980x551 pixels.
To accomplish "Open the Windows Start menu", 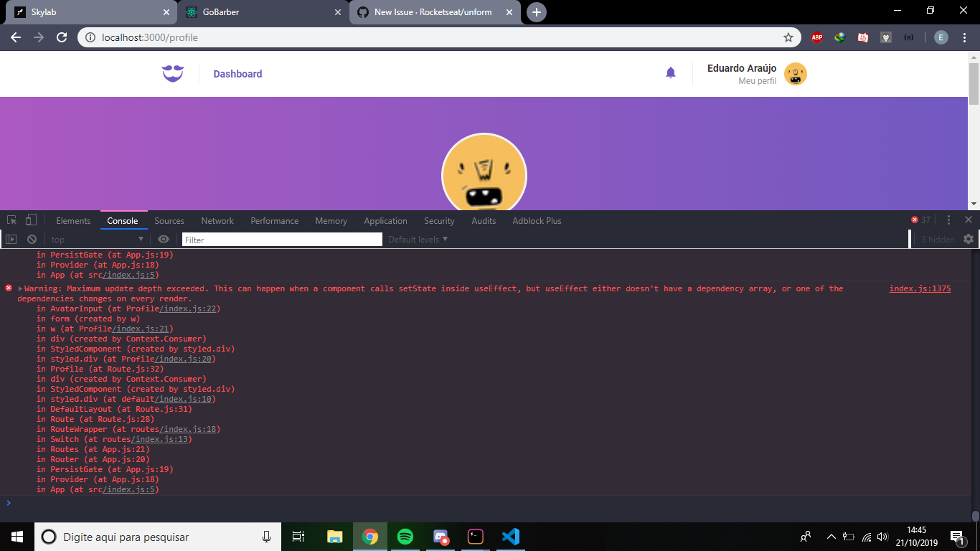I will [17, 537].
